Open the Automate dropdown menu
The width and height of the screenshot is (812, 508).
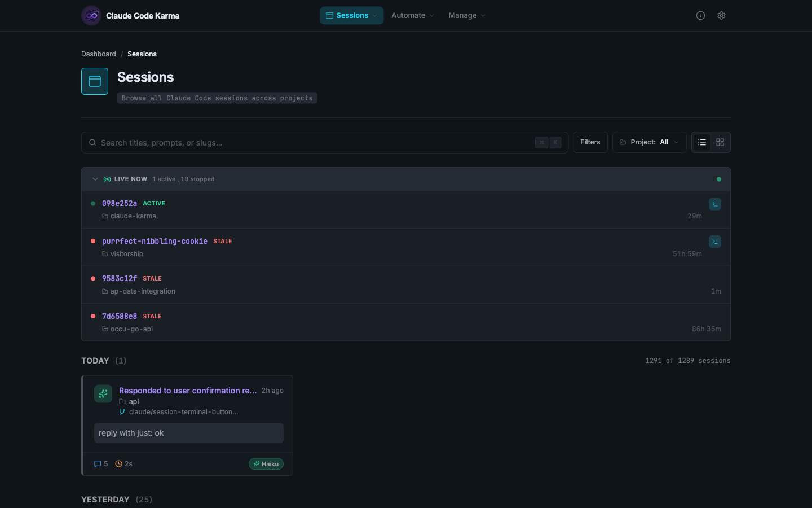[413, 16]
